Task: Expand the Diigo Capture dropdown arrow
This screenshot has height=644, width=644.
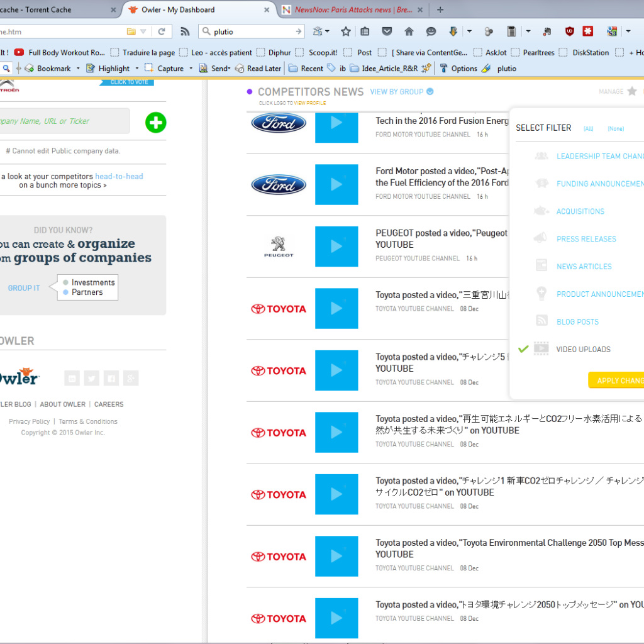Action: pyautogui.click(x=191, y=69)
